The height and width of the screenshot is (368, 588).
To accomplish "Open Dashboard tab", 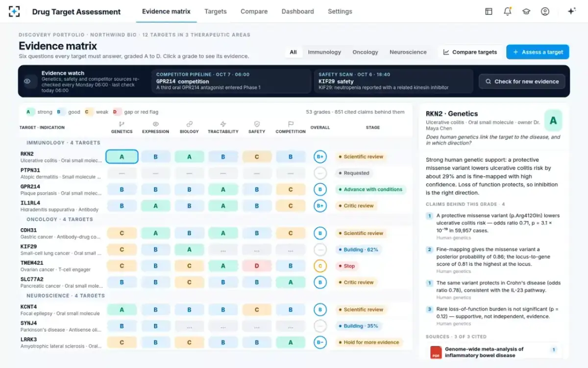I will [x=298, y=11].
